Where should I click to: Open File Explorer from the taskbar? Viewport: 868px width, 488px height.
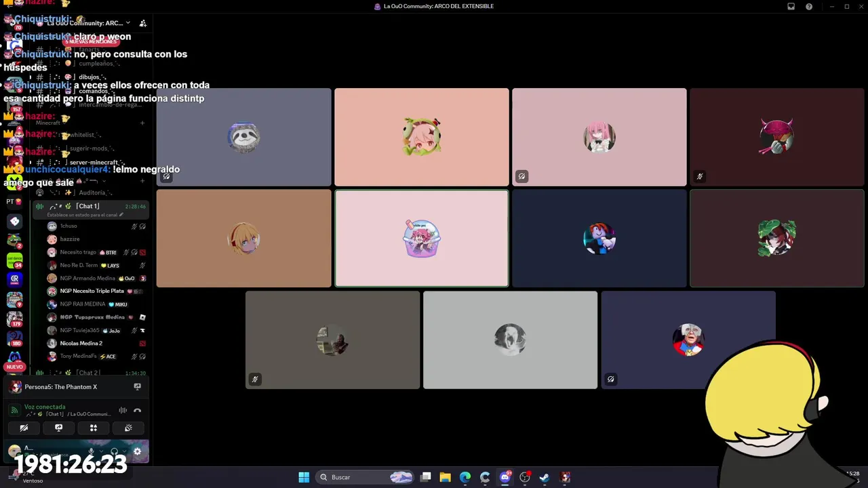click(445, 477)
